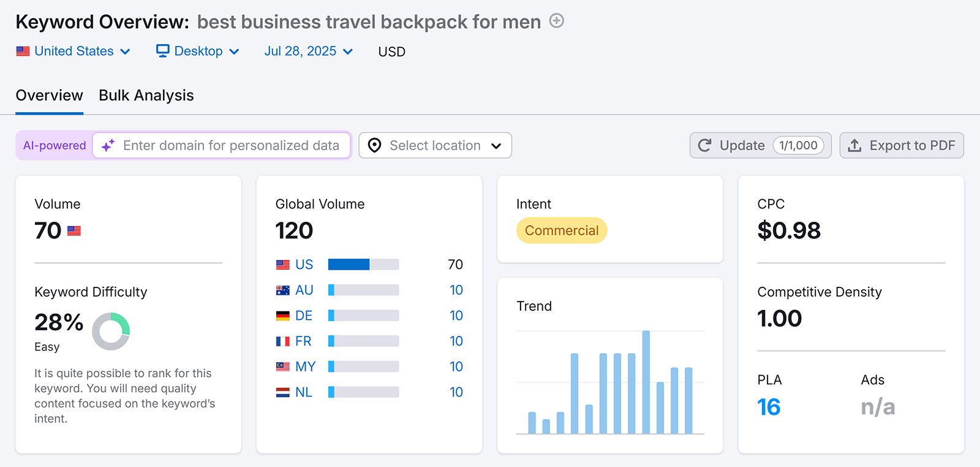The height and width of the screenshot is (467, 980).
Task: Click the tallest bar in Trend chart
Action: coord(646,382)
